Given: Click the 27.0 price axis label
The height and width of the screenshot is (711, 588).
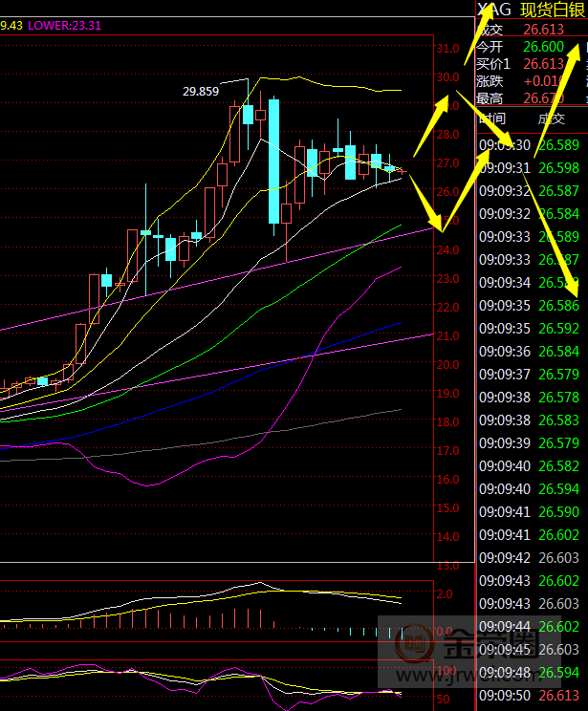Looking at the screenshot, I should tap(447, 162).
